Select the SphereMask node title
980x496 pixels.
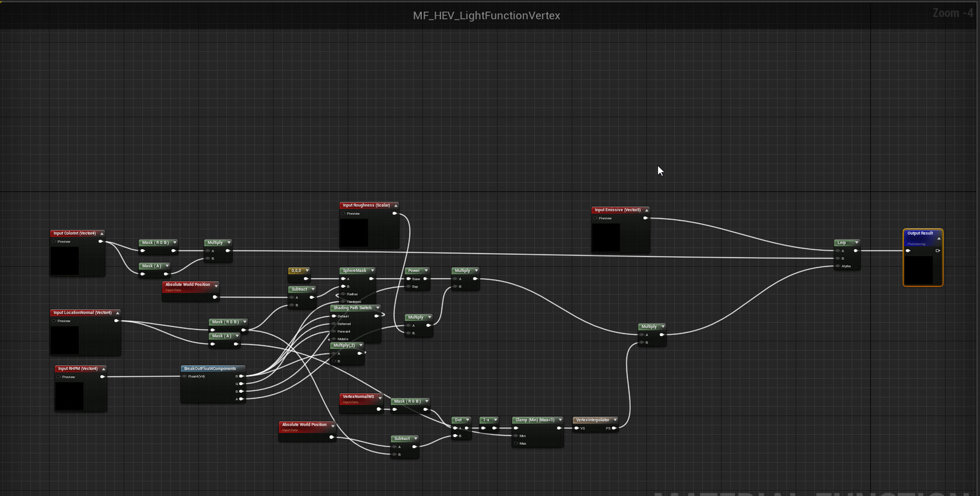coord(355,271)
